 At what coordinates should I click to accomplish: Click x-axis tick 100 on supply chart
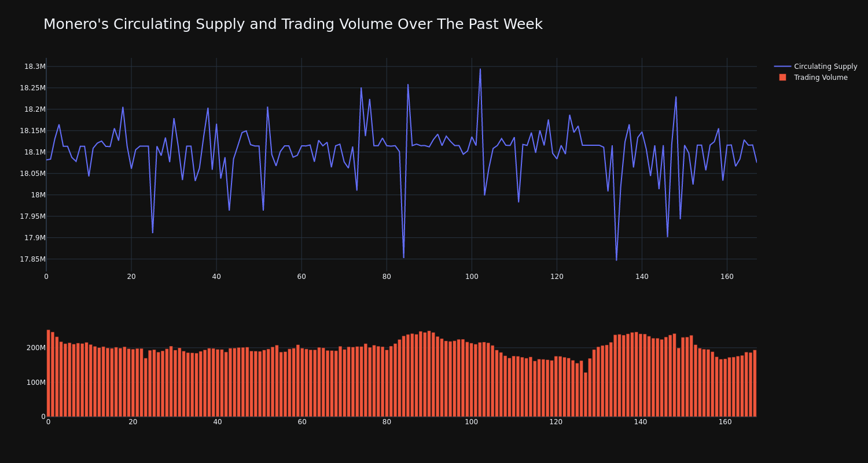point(472,277)
